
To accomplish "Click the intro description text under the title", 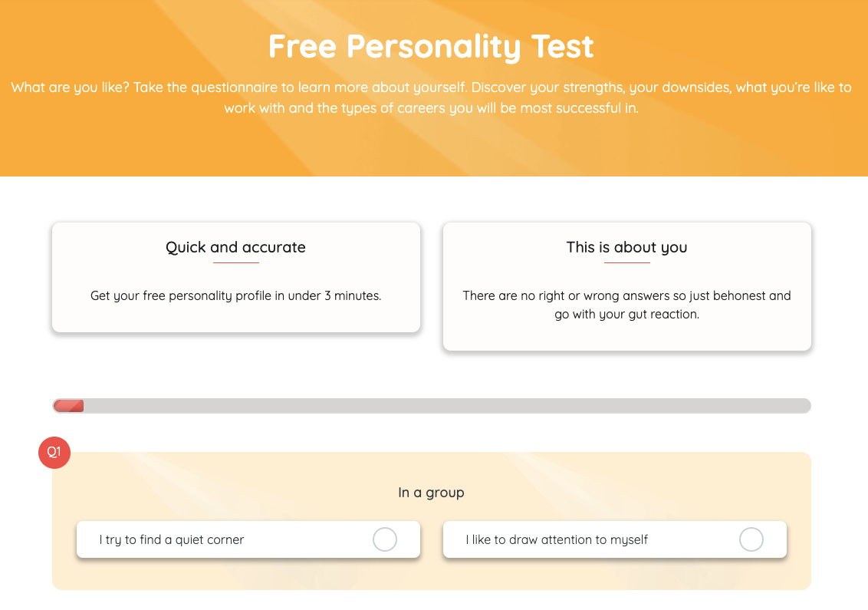I will coord(431,97).
